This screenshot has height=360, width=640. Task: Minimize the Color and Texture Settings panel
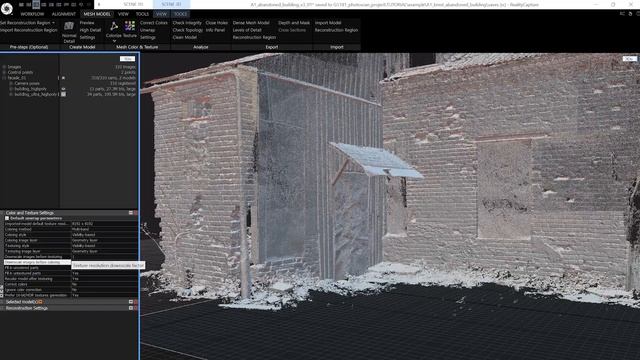point(131,213)
